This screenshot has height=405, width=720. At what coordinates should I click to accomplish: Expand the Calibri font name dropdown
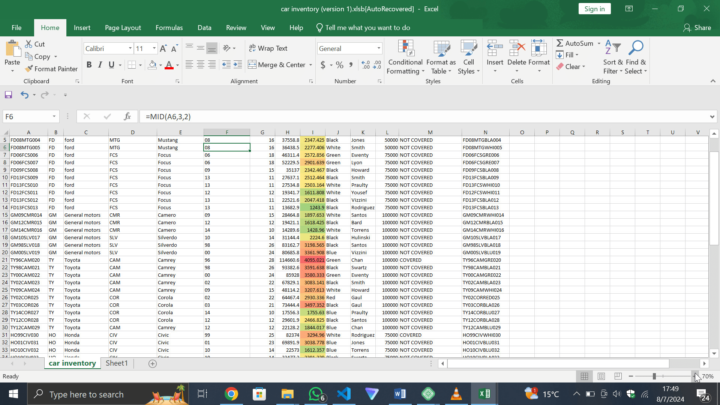pos(130,48)
